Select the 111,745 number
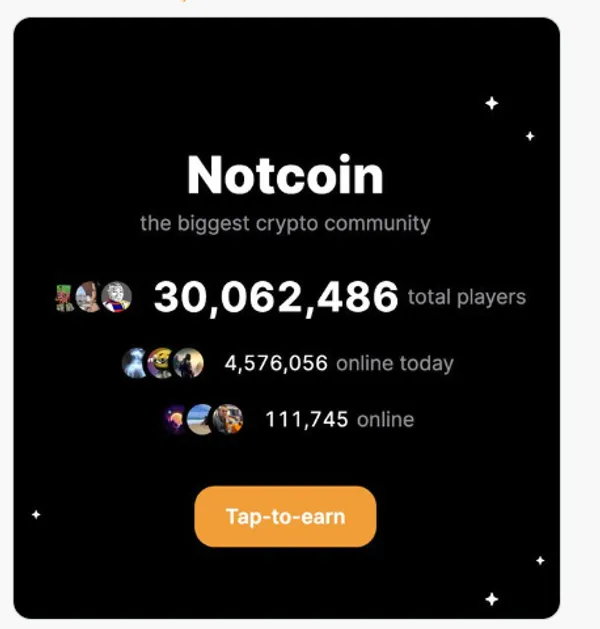600x629 pixels. coord(307,419)
